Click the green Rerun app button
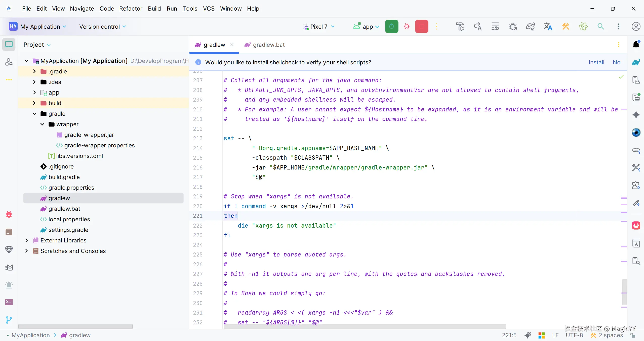The image size is (644, 341). (x=391, y=26)
